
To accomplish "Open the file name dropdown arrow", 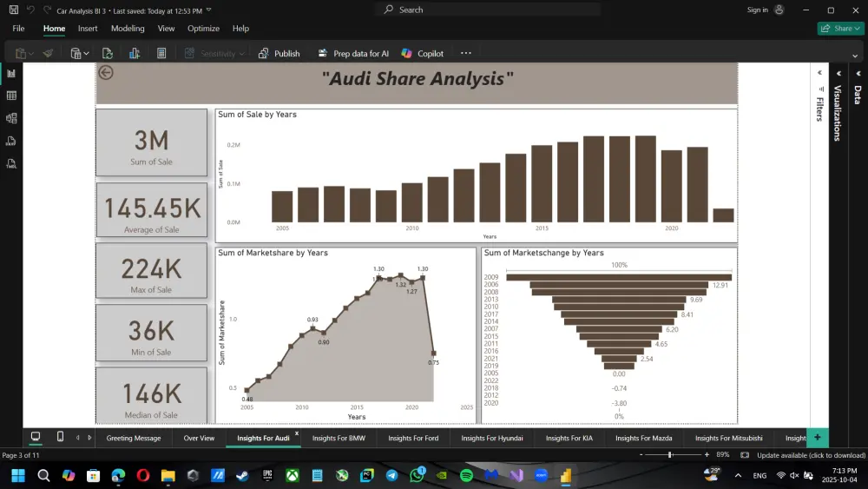I will (208, 10).
